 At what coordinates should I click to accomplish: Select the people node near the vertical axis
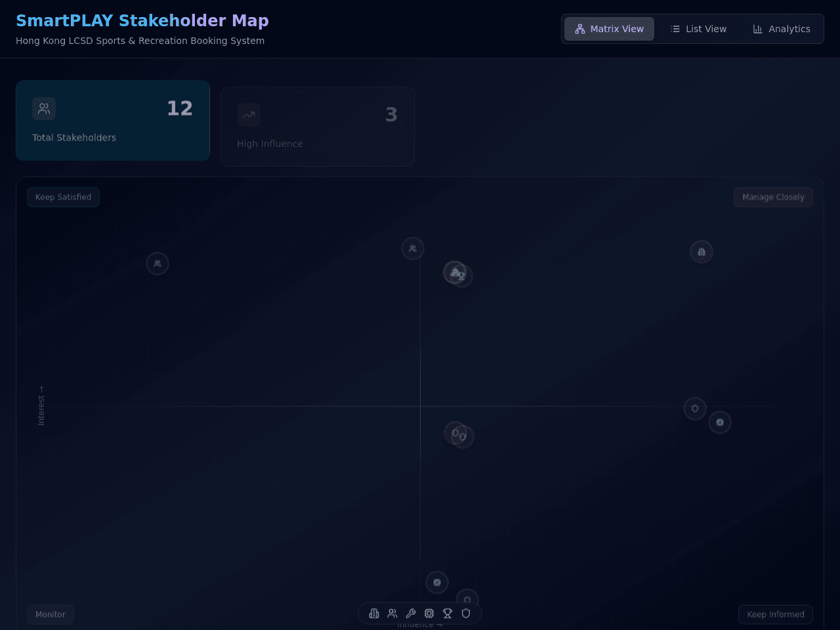413,249
